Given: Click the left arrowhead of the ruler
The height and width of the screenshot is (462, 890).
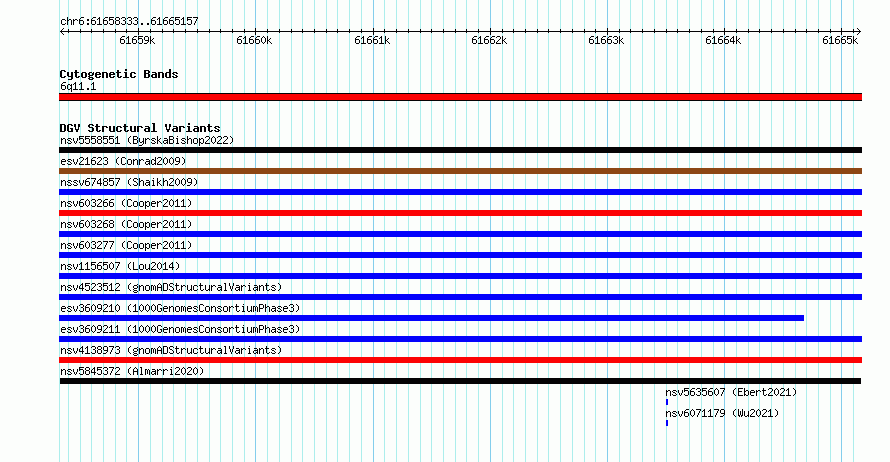Looking at the screenshot, I should 62,32.
